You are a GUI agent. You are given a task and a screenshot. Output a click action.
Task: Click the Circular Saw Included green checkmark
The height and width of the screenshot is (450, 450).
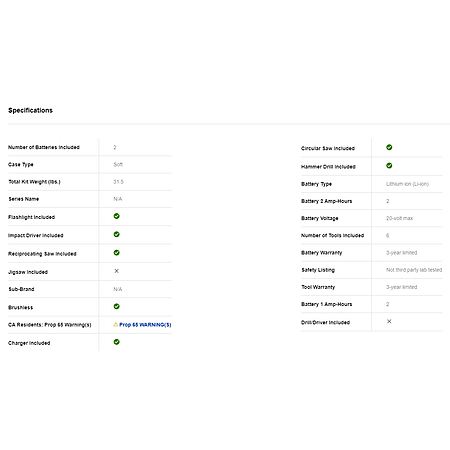click(x=389, y=147)
